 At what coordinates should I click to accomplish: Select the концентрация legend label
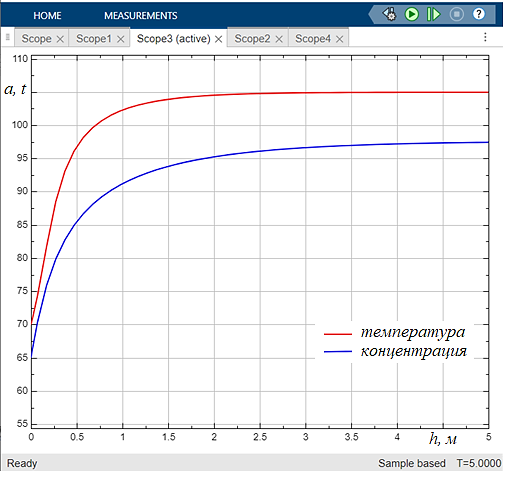414,352
